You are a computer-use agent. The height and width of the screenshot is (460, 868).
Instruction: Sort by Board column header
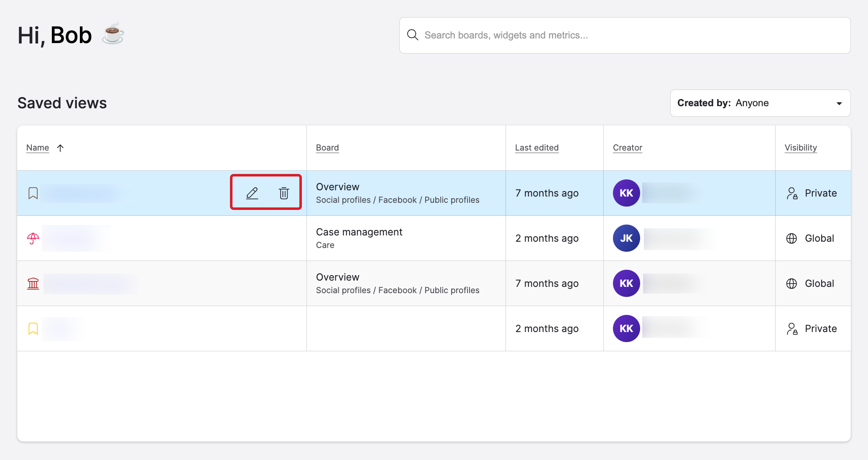pyautogui.click(x=327, y=148)
